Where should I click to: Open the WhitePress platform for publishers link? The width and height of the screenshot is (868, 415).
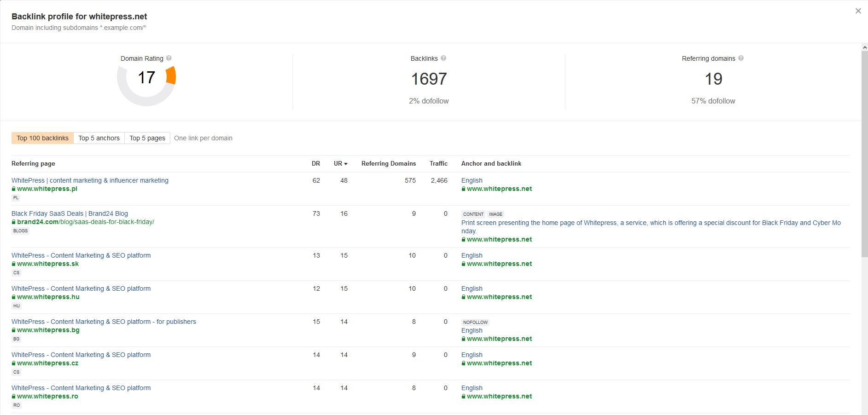104,322
